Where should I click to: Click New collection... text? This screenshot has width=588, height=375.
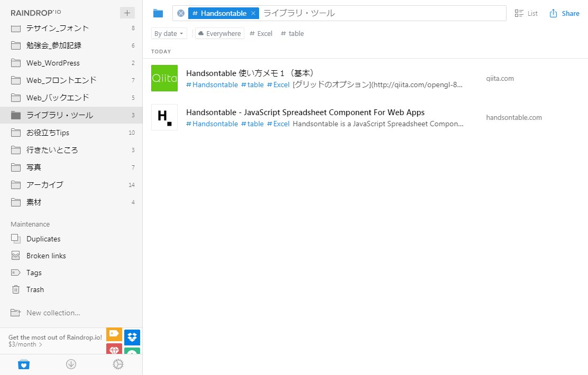pos(53,313)
